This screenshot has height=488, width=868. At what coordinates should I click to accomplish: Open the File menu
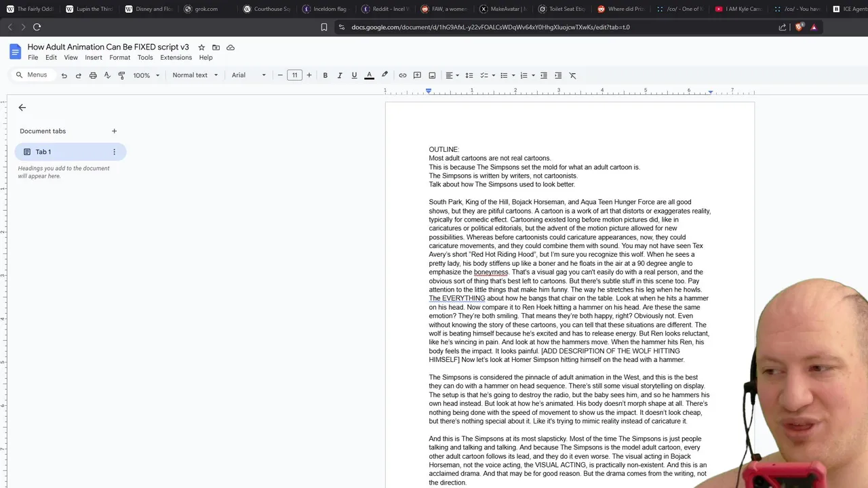[x=33, y=58]
